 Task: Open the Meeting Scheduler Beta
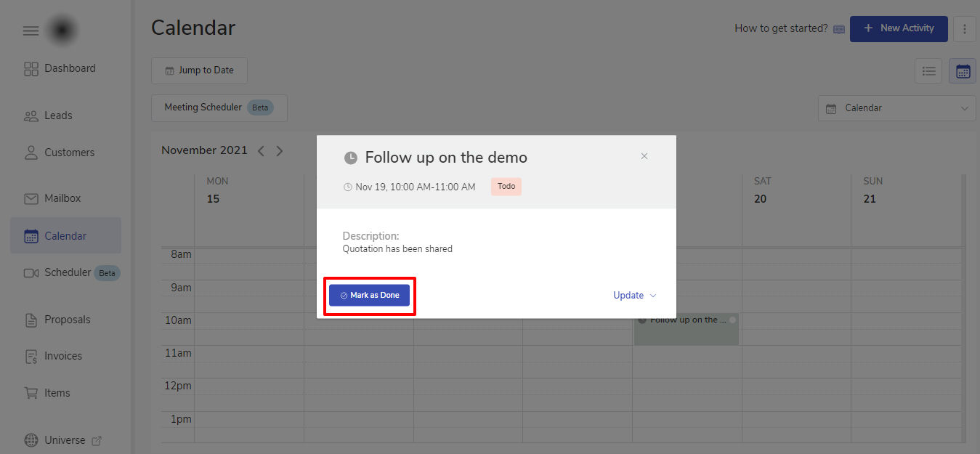click(219, 108)
